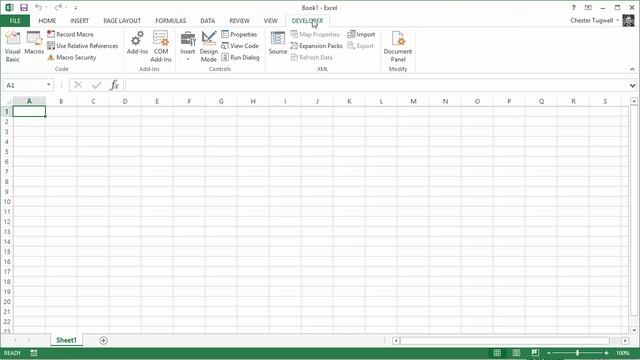Viewport: 640px width, 360px height.
Task: Click horizontal scrollbar left arrow
Action: pyautogui.click(x=396, y=340)
